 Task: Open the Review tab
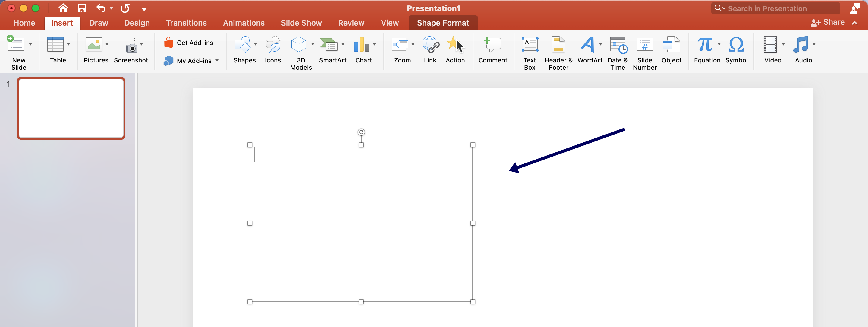[x=351, y=23]
